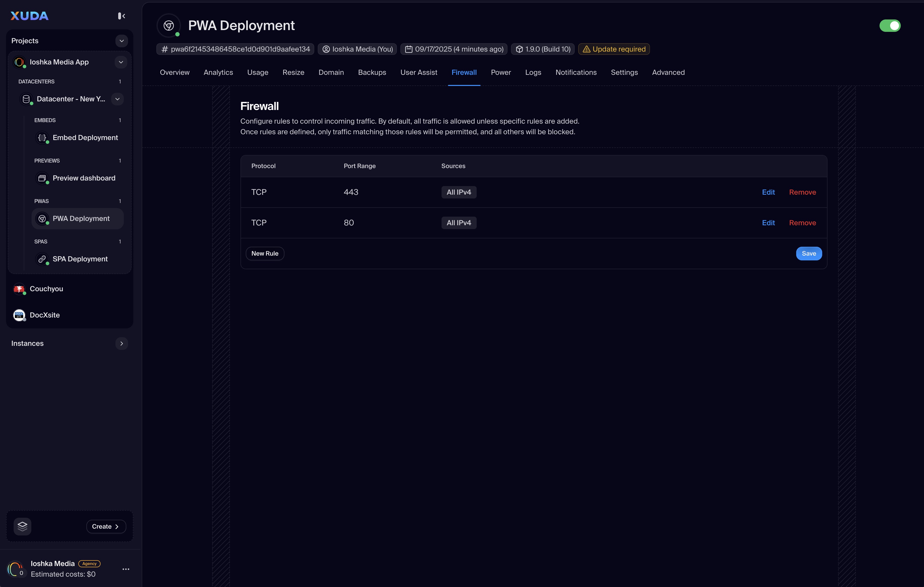
Task: Click the SPA Deployment link icon
Action: tap(42, 259)
